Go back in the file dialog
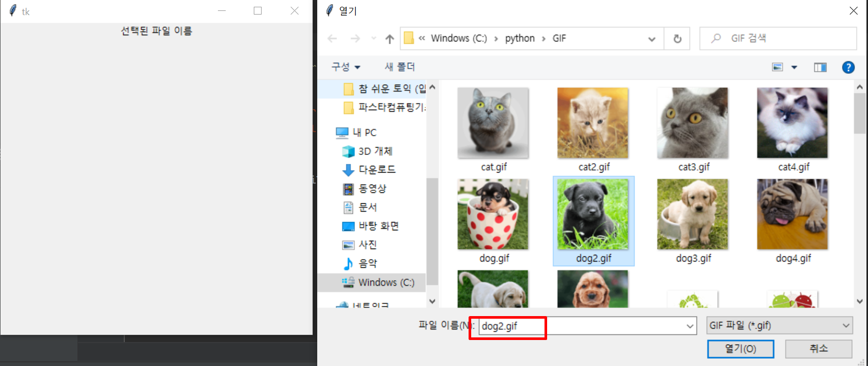Screen dimensions: 868x366 click(x=333, y=38)
